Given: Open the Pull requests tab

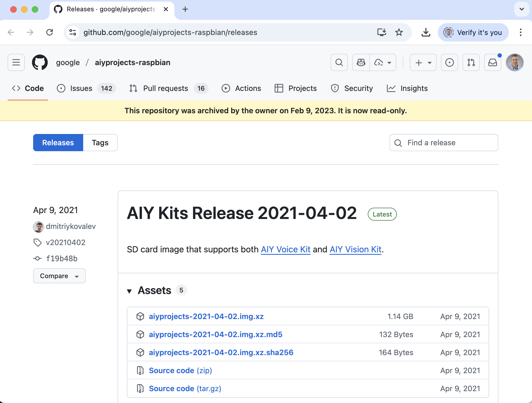Looking at the screenshot, I should 165,88.
